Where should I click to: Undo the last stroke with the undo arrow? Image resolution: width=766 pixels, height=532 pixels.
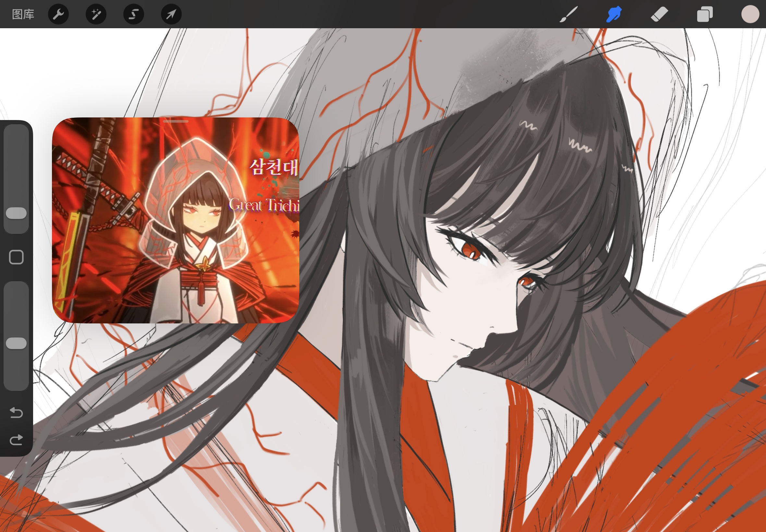[x=16, y=413]
